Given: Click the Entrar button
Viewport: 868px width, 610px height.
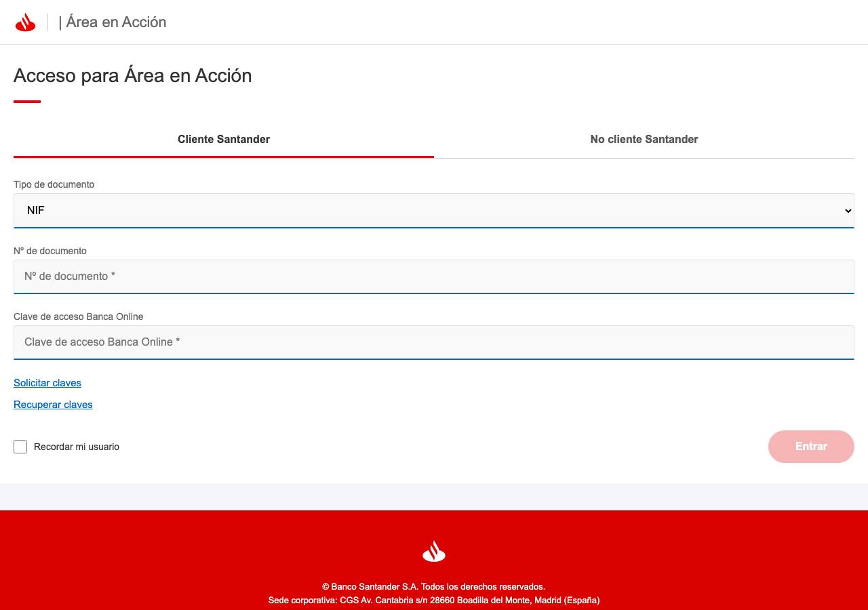Looking at the screenshot, I should tap(811, 447).
